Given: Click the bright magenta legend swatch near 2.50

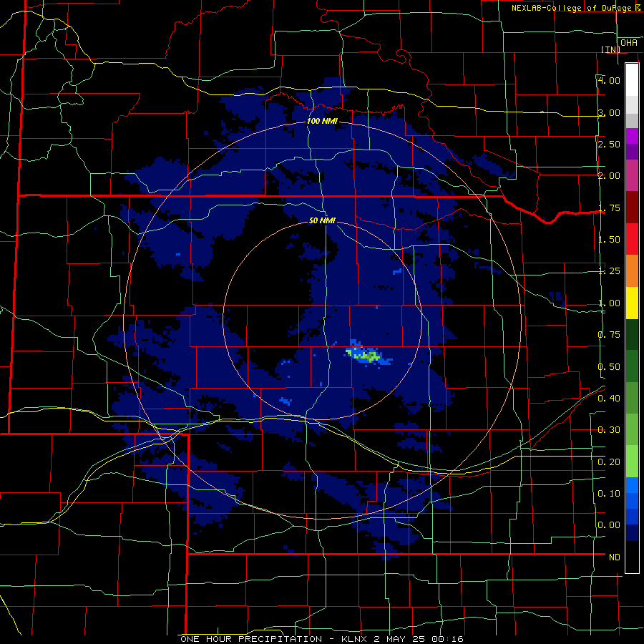Looking at the screenshot, I should point(632,136).
